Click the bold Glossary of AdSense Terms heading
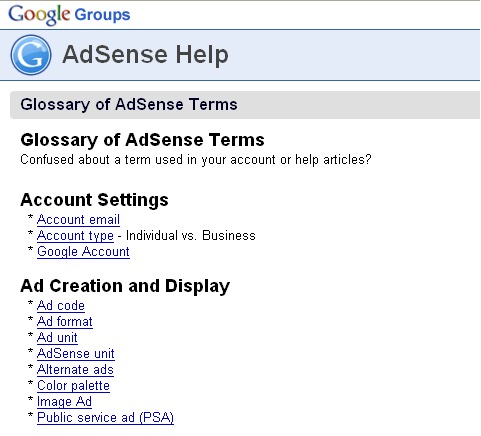This screenshot has height=436, width=481. pos(142,140)
